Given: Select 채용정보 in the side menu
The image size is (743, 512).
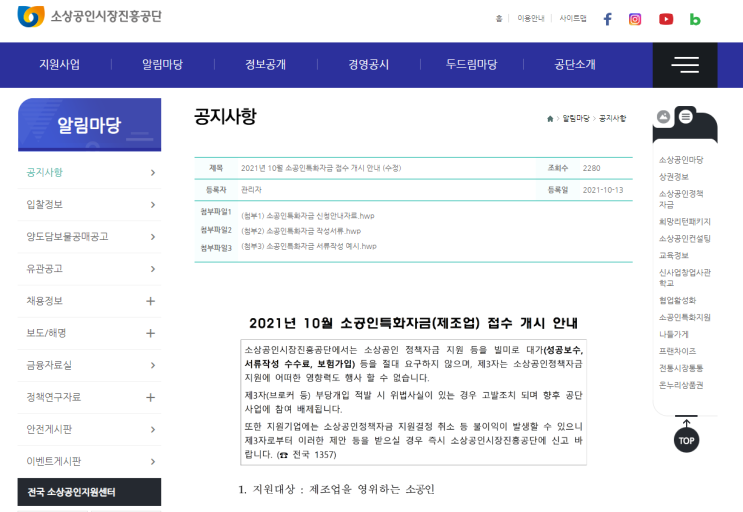Looking at the screenshot, I should (x=45, y=301).
